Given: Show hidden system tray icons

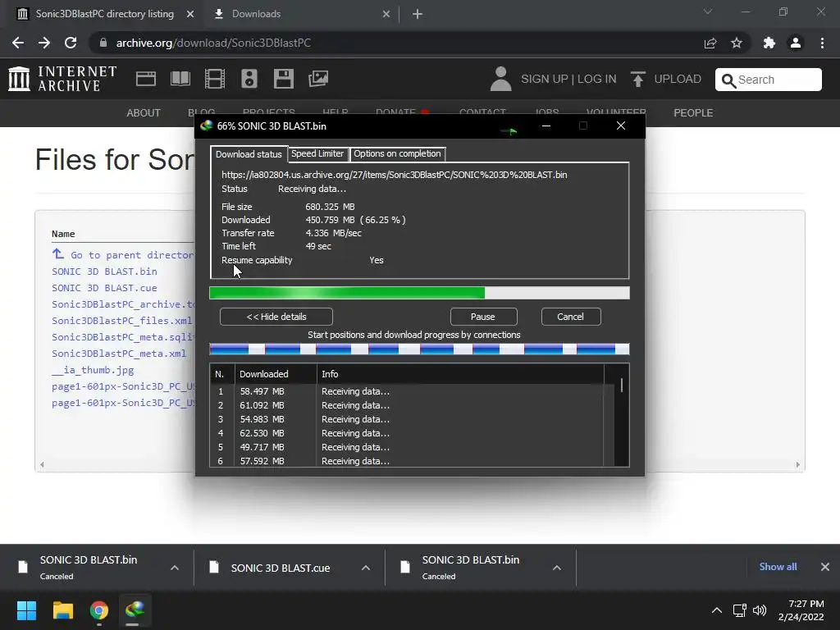Looking at the screenshot, I should click(717, 610).
